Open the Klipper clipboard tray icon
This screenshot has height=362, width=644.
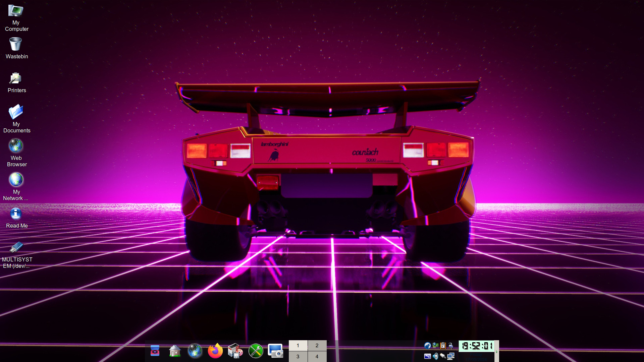click(443, 346)
